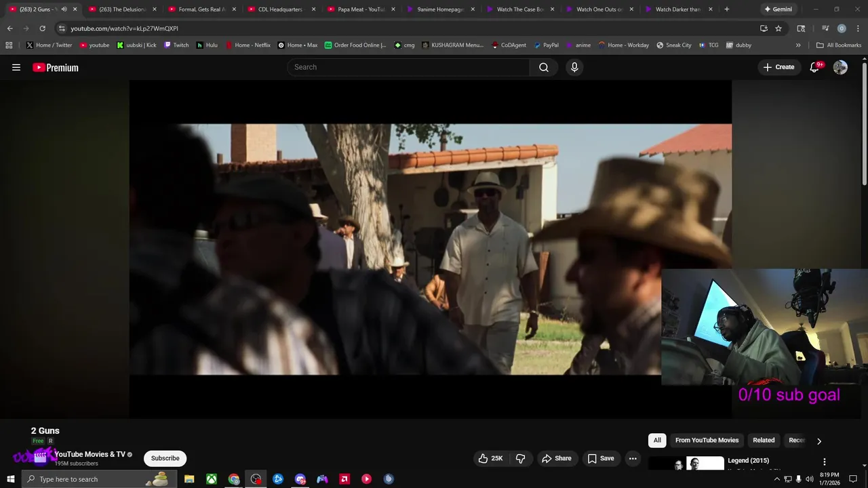Viewport: 868px width, 488px height.
Task: Open Google Chrome taskbar icon
Action: (234, 479)
